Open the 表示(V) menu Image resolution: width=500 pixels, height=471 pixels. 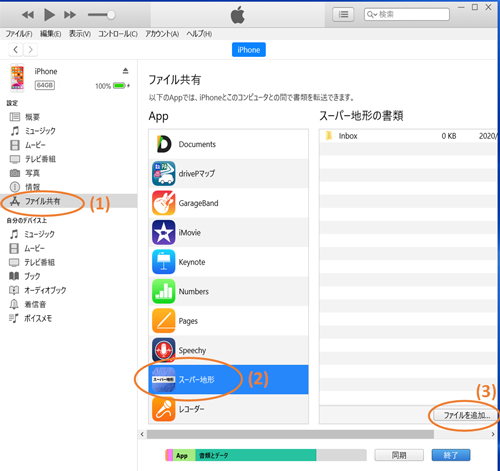click(80, 34)
